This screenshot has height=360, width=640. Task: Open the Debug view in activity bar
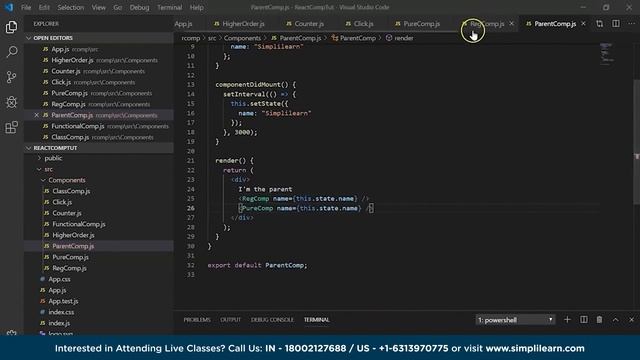[x=11, y=102]
